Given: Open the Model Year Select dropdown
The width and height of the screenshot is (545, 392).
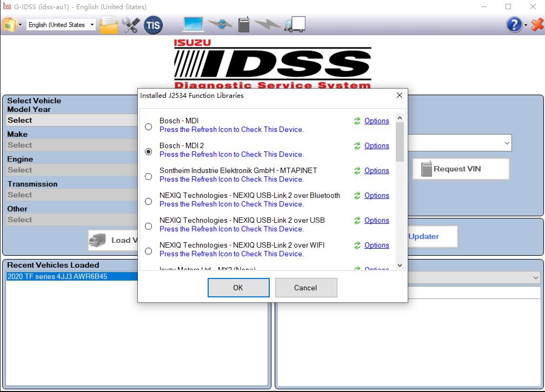Looking at the screenshot, I should 72,120.
